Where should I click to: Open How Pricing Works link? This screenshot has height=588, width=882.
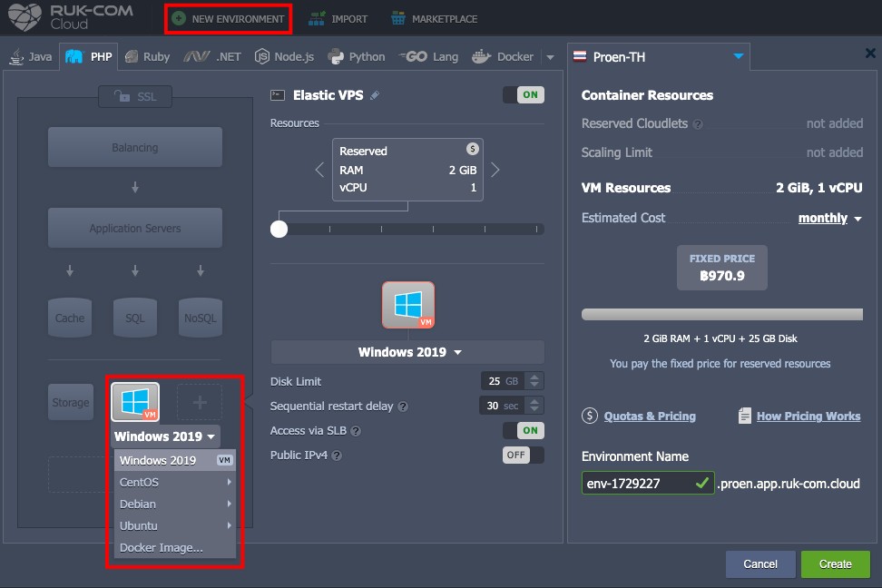point(808,416)
